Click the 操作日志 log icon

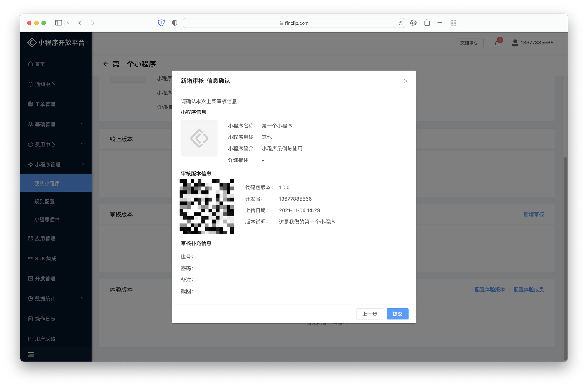pyautogui.click(x=30, y=318)
